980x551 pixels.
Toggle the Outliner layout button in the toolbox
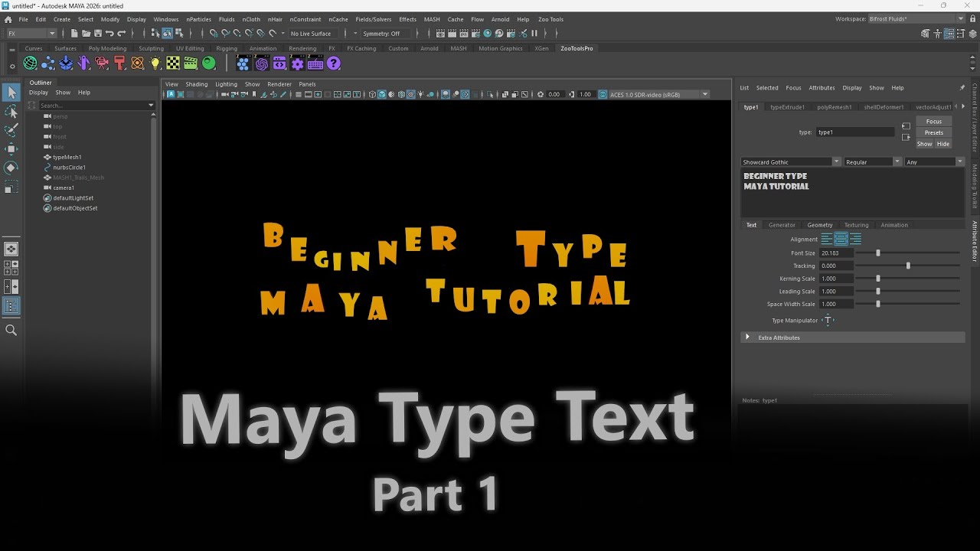[11, 306]
